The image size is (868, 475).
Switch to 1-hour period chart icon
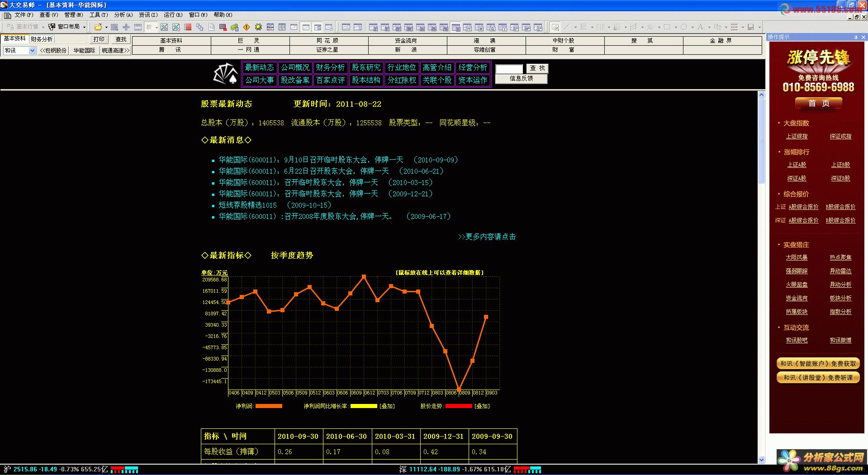point(420,27)
